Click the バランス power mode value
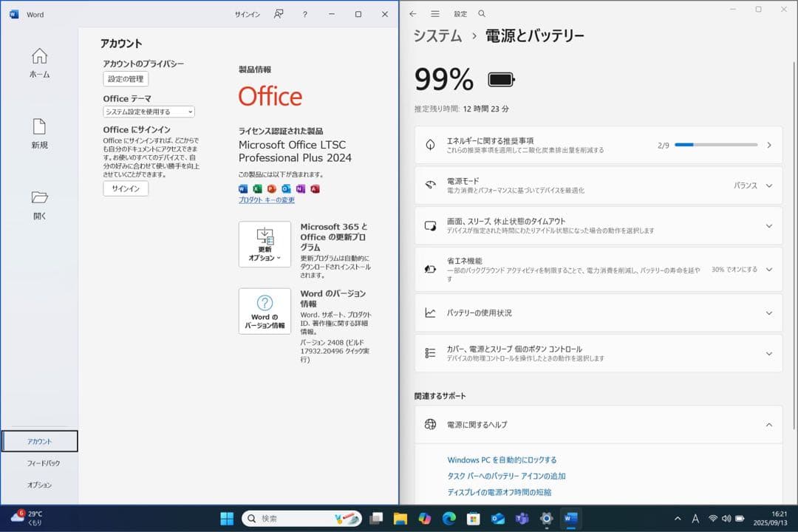The width and height of the screenshot is (798, 532). [x=746, y=185]
